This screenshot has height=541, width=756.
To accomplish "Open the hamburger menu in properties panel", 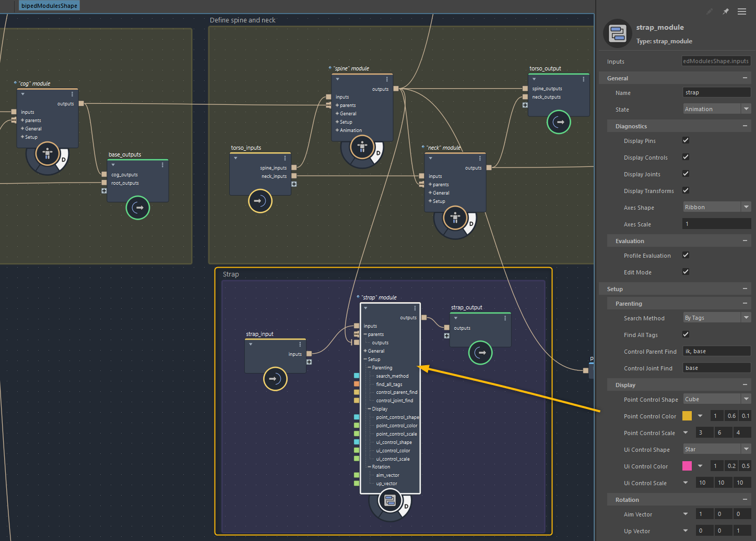I will pos(741,11).
